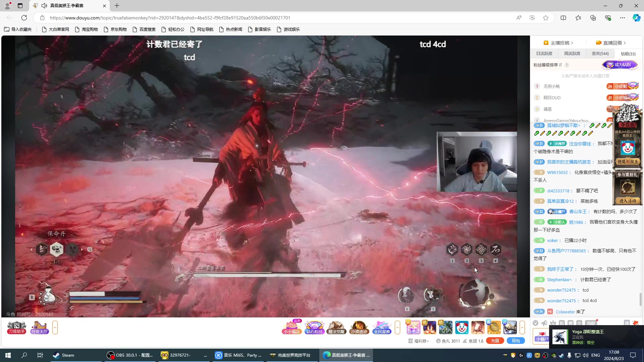Click the chat panel scrollbar

(641, 299)
